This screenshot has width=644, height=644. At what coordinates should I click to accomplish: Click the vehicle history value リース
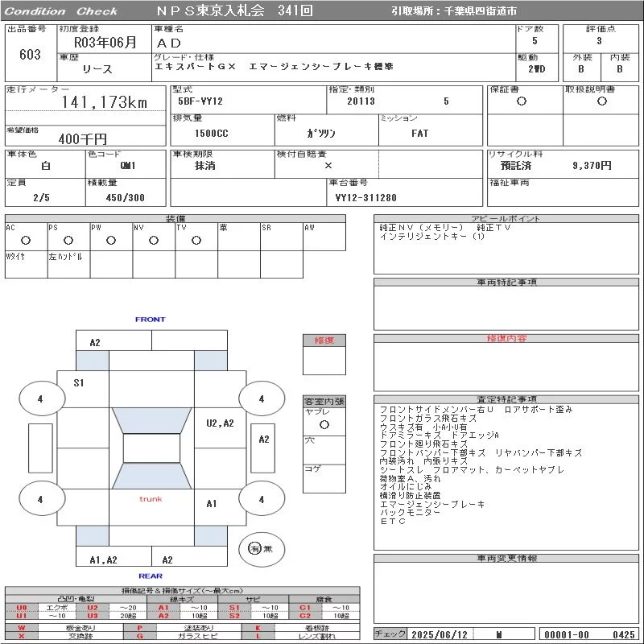coord(97,69)
